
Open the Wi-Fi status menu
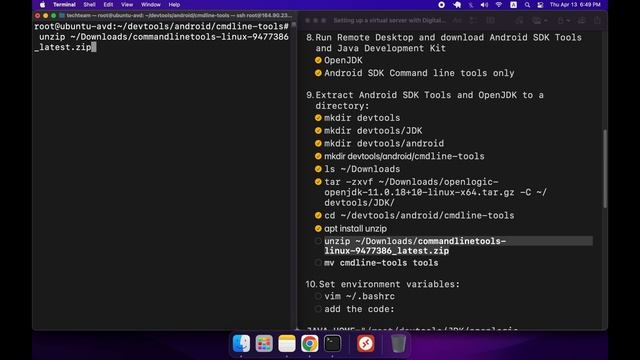pos(499,5)
